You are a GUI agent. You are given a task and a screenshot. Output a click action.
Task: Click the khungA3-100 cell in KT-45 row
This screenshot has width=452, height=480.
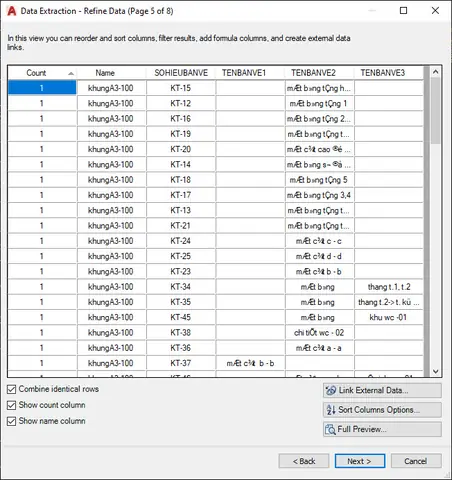click(x=111, y=317)
